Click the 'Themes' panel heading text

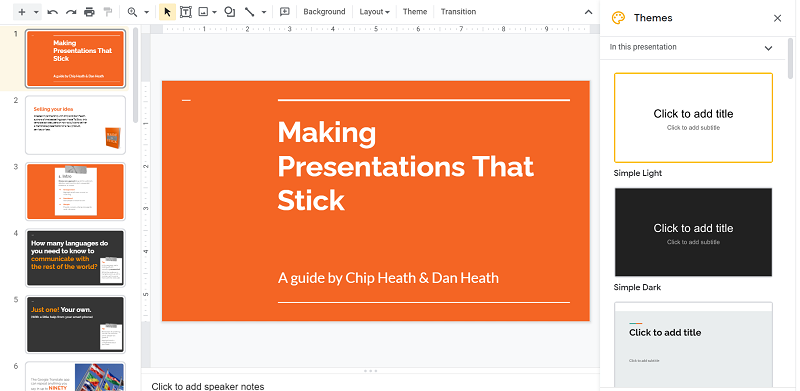click(653, 18)
